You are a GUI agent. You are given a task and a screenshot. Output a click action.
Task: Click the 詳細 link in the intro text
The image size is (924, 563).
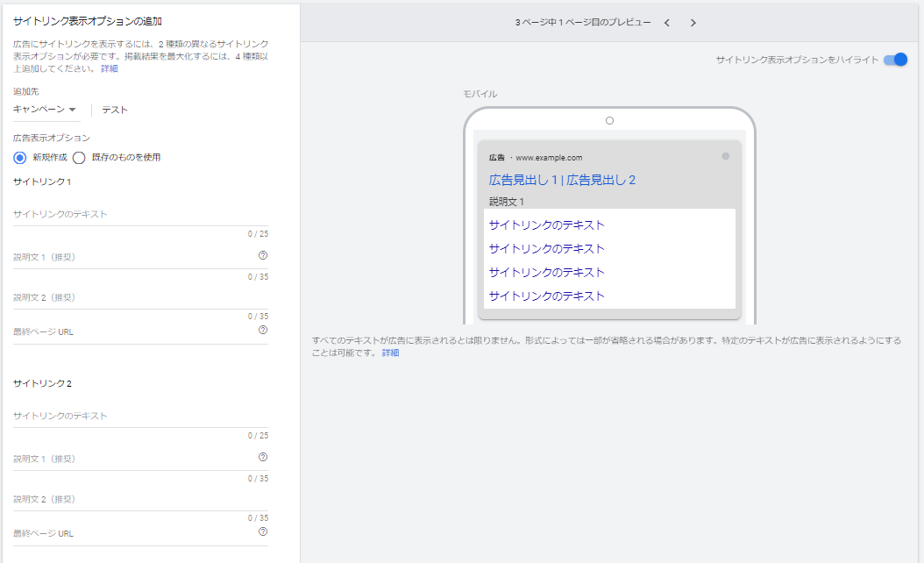click(110, 69)
